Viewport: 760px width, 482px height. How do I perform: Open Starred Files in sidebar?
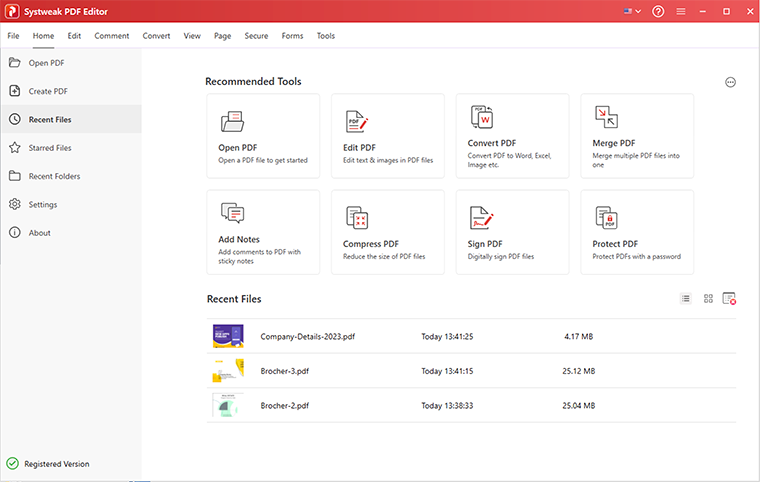tap(50, 148)
